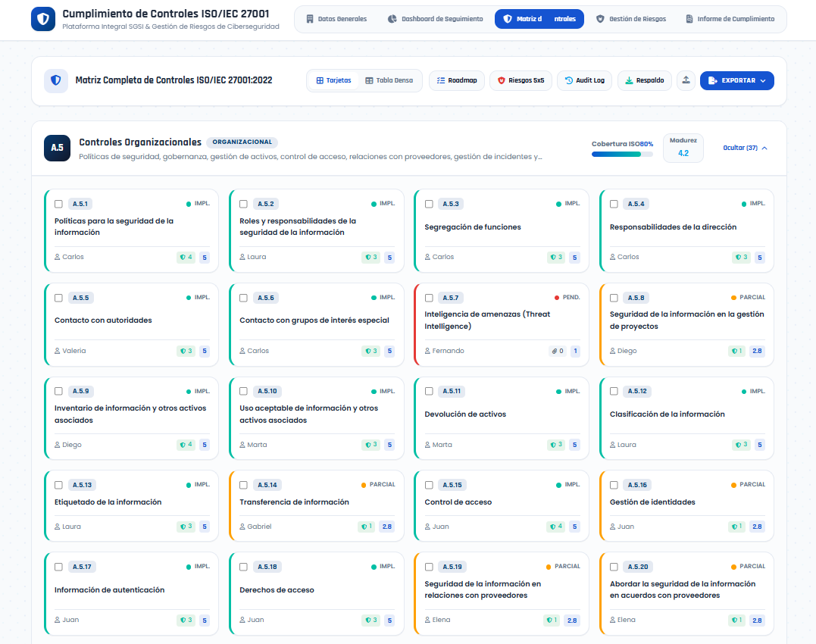Click the person icon next to Fernando

pyautogui.click(x=428, y=351)
